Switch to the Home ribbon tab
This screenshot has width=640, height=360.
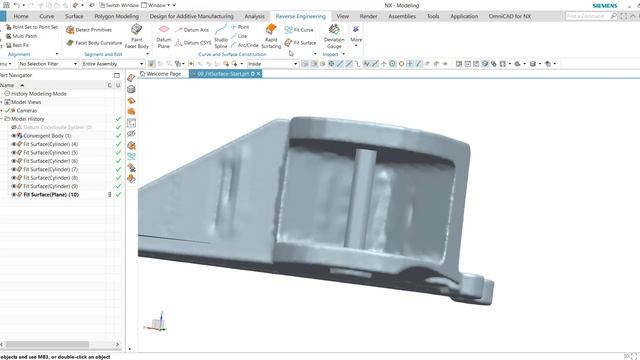coord(21,16)
